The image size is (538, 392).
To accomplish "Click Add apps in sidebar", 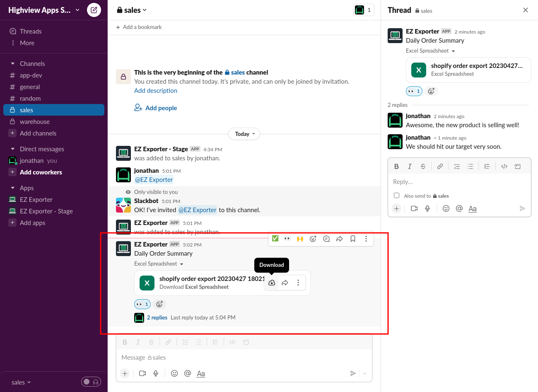I will click(54, 223).
